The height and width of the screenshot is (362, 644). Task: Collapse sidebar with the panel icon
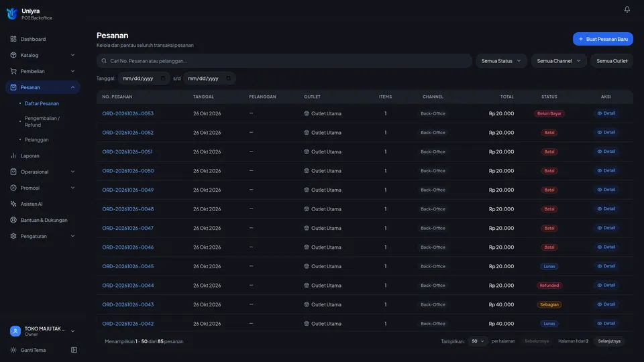pos(74,350)
